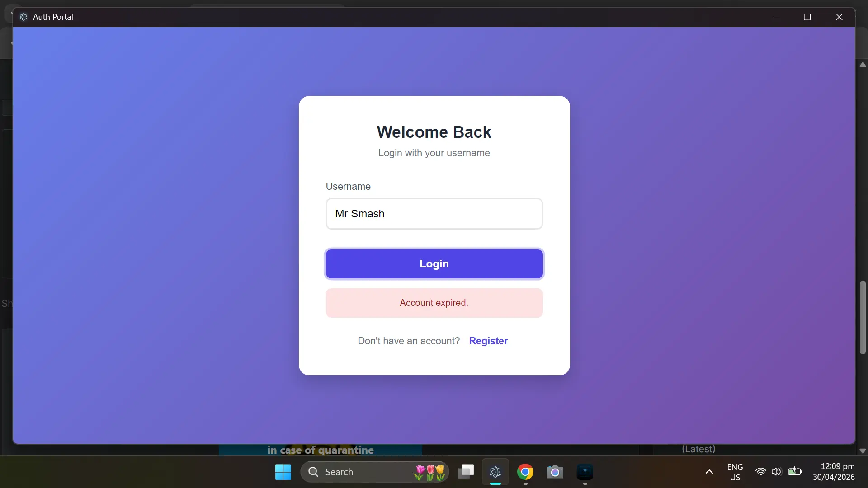
Task: Close the Auth Portal window
Action: 839,17
